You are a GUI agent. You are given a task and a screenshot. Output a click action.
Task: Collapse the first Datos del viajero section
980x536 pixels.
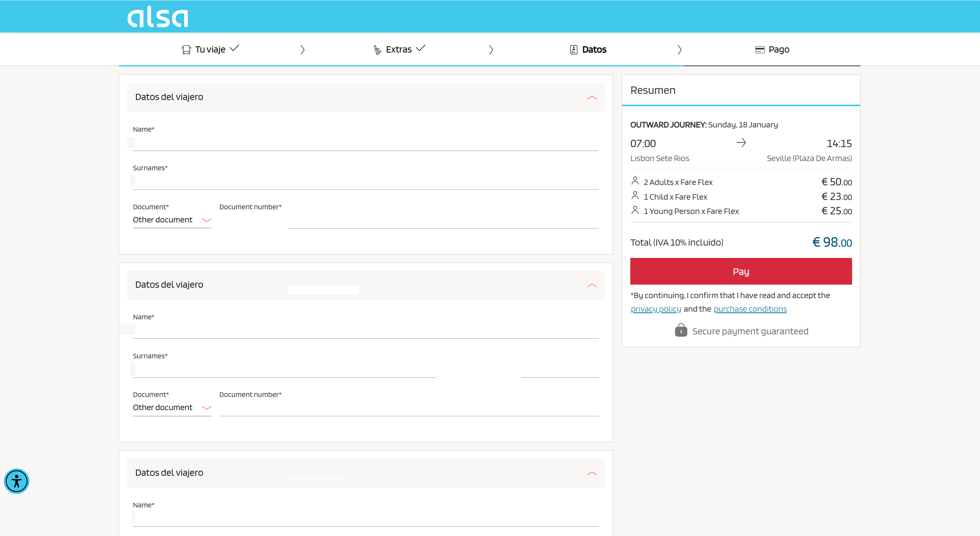592,98
